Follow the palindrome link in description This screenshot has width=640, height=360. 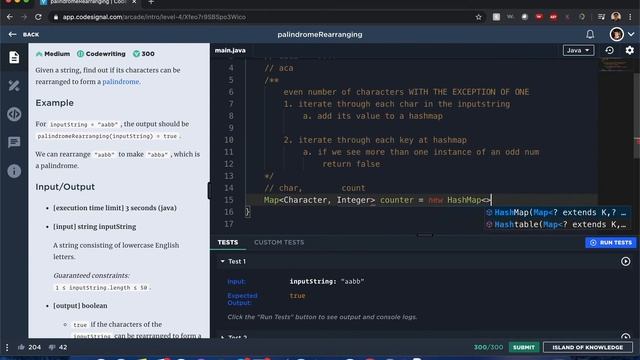click(x=120, y=82)
